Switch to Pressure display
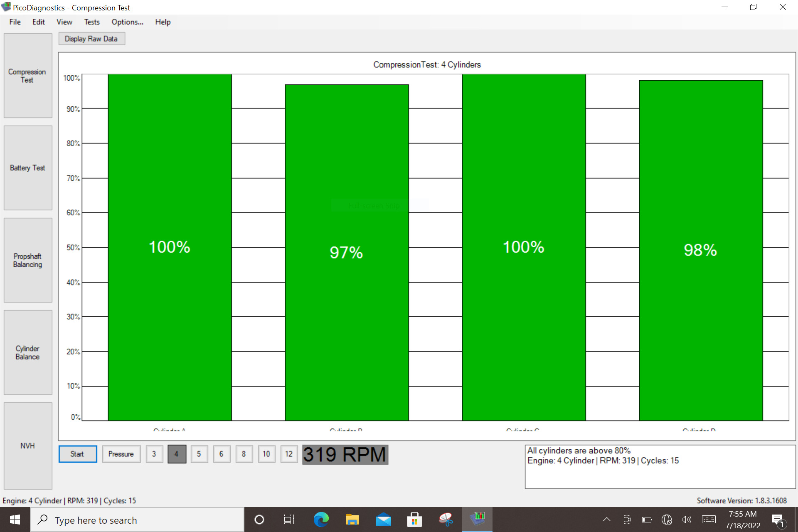This screenshot has height=532, width=798. (x=121, y=454)
